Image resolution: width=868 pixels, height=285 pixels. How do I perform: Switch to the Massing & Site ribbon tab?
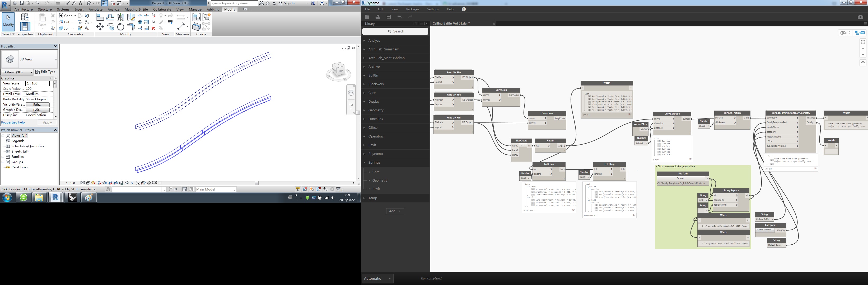(136, 9)
